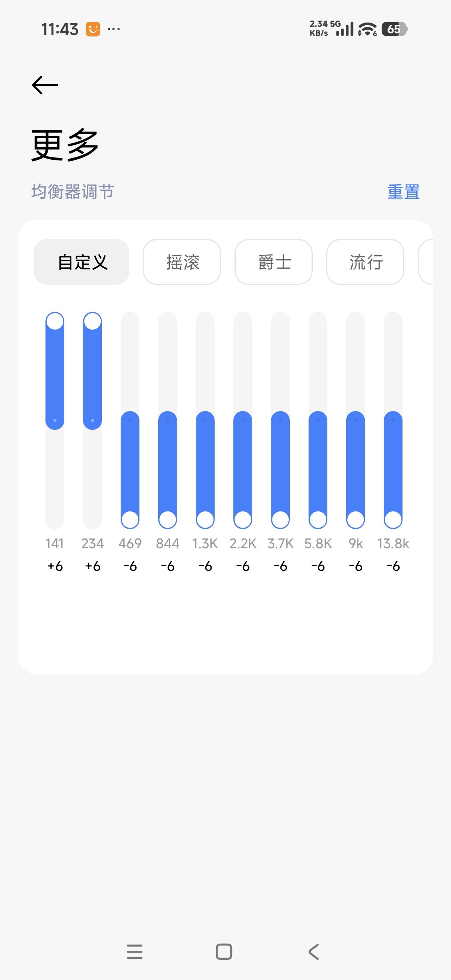Click the 3.7K slider knob
Viewport: 451px width, 980px height.
[280, 519]
